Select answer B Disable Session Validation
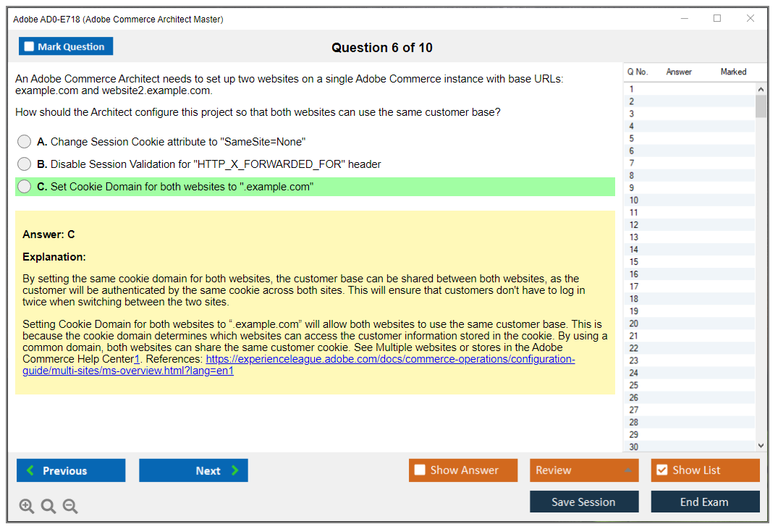 click(x=25, y=164)
